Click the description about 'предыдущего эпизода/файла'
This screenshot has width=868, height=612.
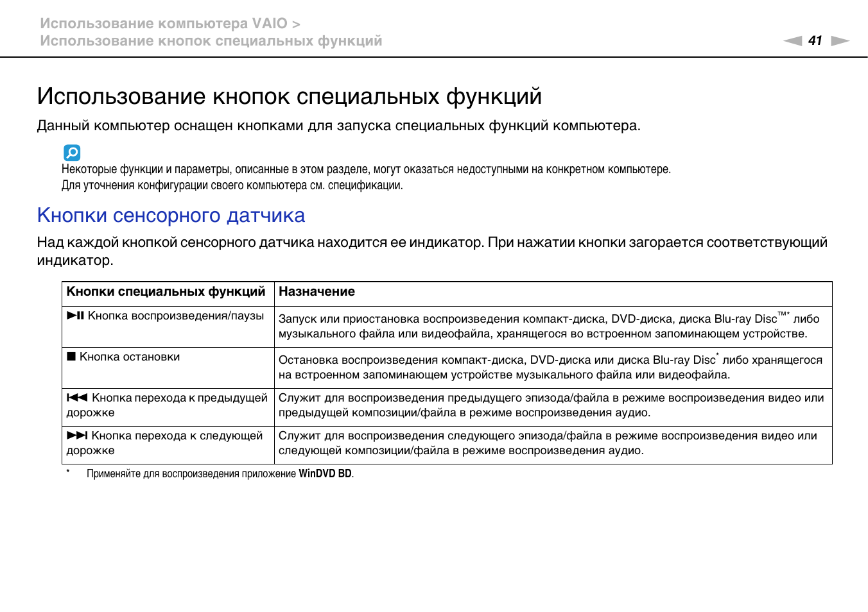(551, 405)
